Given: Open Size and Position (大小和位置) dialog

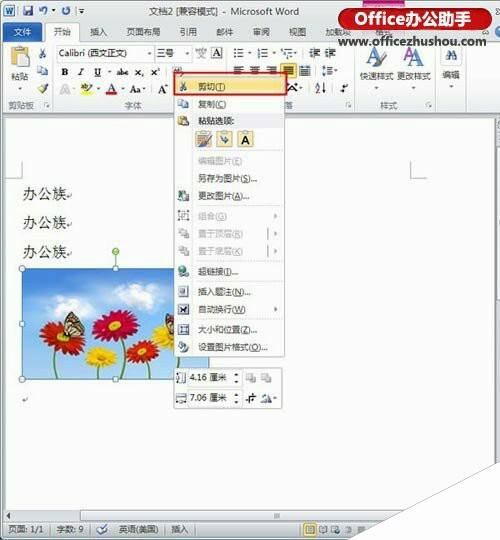Looking at the screenshot, I should click(x=230, y=330).
